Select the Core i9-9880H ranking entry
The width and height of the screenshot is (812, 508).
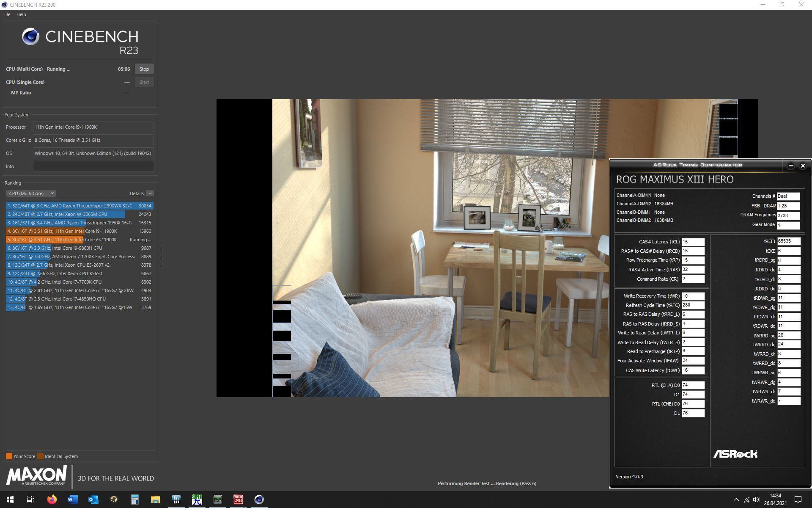point(80,248)
